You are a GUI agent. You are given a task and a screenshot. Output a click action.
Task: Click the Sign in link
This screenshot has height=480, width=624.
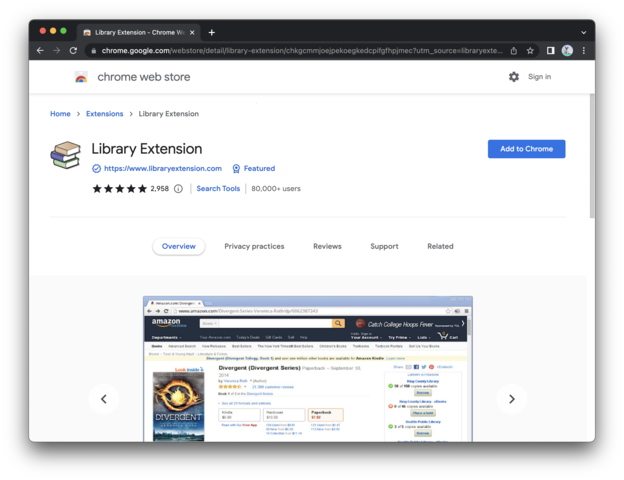(539, 77)
